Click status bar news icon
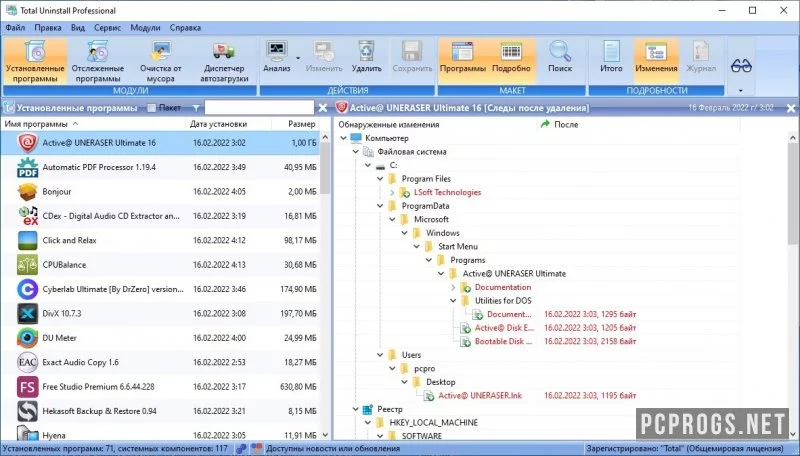This screenshot has height=456, width=800. tap(256, 449)
